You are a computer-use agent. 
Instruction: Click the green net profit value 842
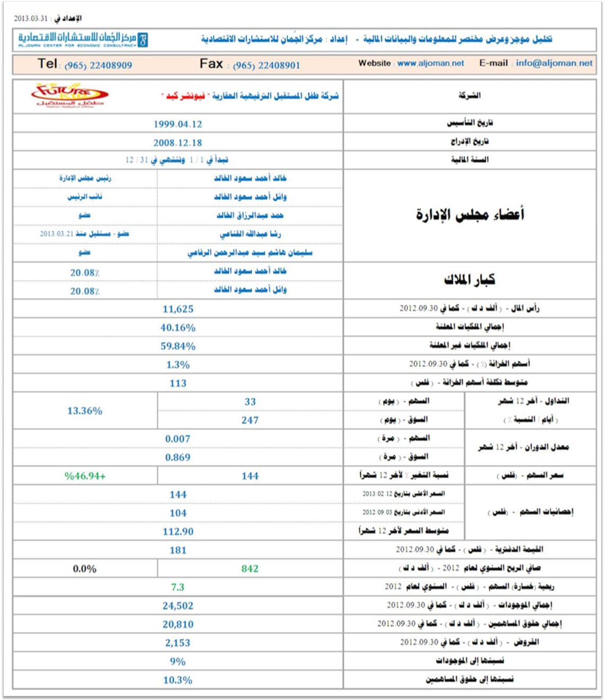coord(250,569)
